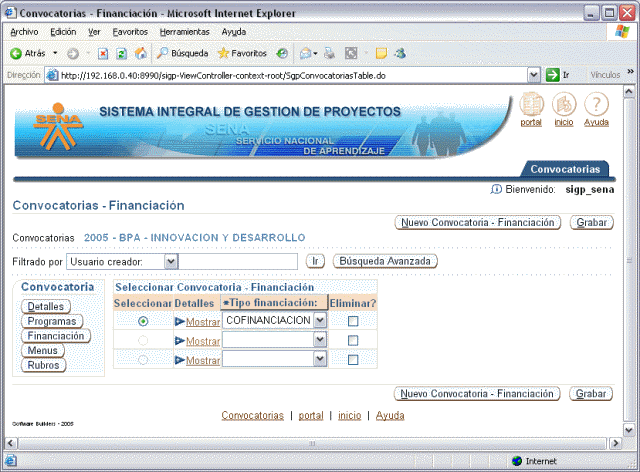The width and height of the screenshot is (640, 472).
Task: Click the horizontal scrollbar thumb
Action: [x=312, y=443]
